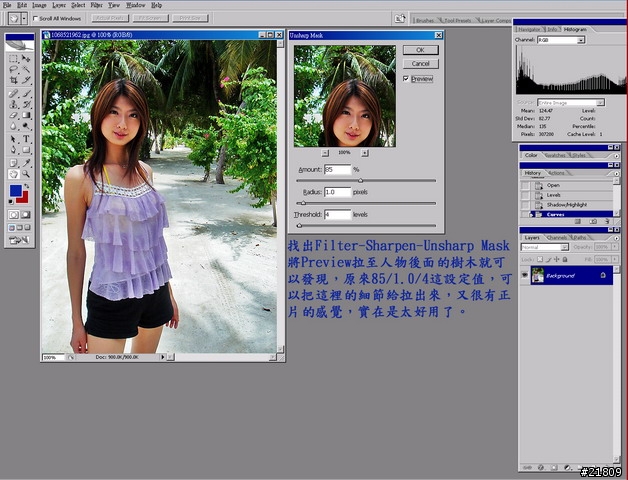This screenshot has height=480, width=628.
Task: Select the History Brush tool
Action: (26, 105)
